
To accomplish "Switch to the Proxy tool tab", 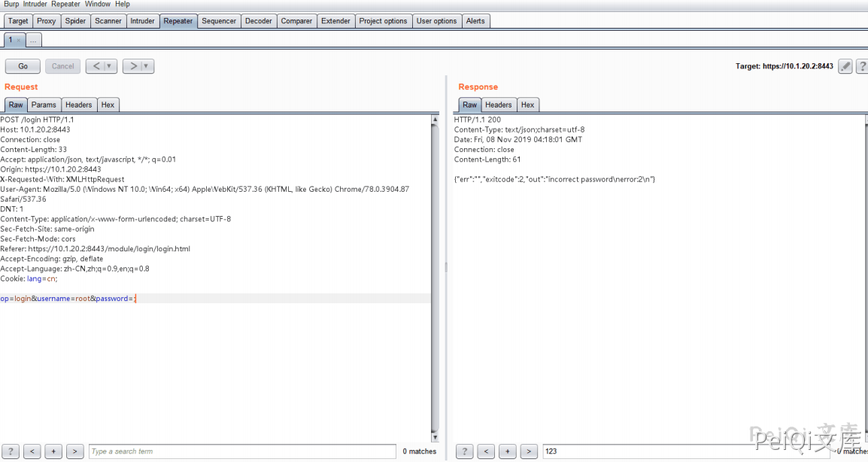I will [47, 21].
